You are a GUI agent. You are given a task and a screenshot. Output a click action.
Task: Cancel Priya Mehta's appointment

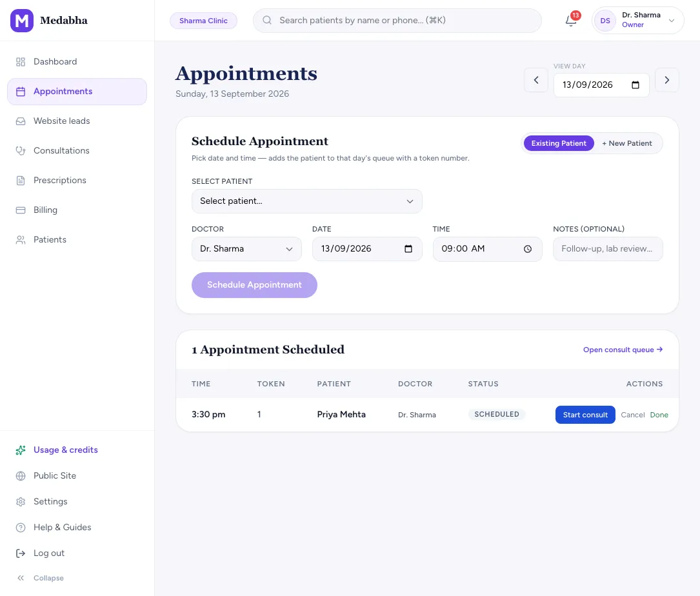(633, 415)
